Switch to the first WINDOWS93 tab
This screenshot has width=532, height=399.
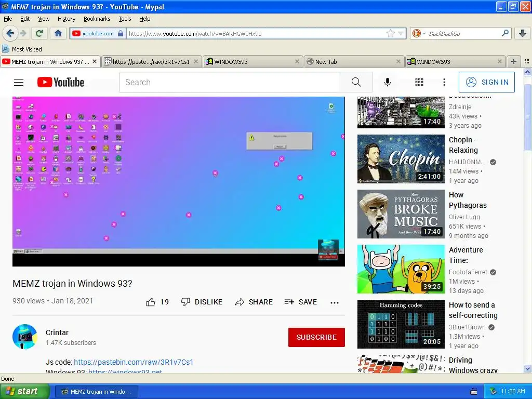point(253,61)
